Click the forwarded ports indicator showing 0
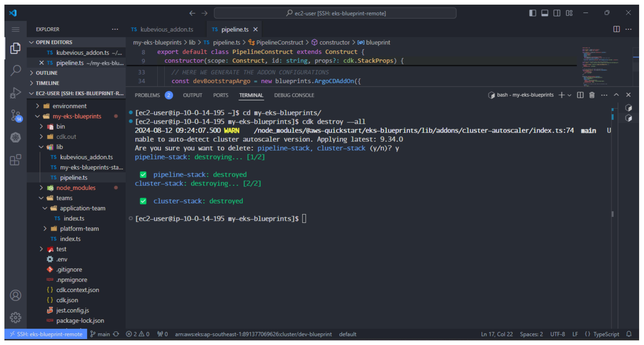The width and height of the screenshot is (644, 345). tap(163, 334)
